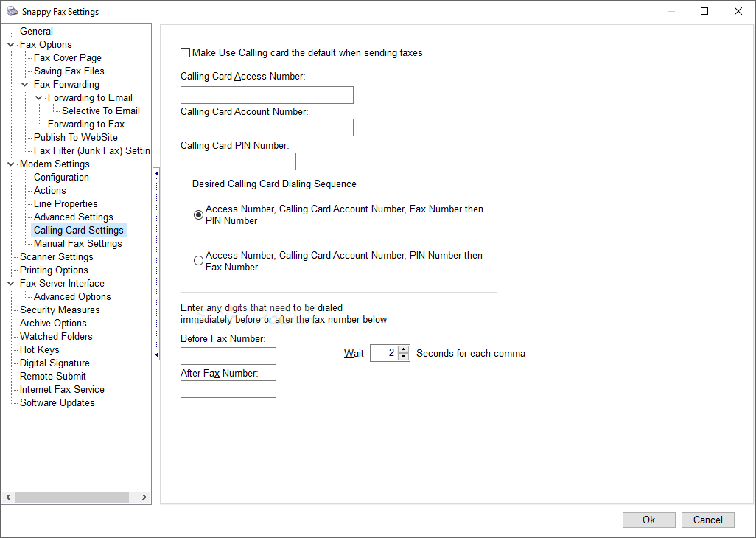Open Fax Filter (Junk Fax) settings
This screenshot has height=538, width=756.
(x=91, y=150)
